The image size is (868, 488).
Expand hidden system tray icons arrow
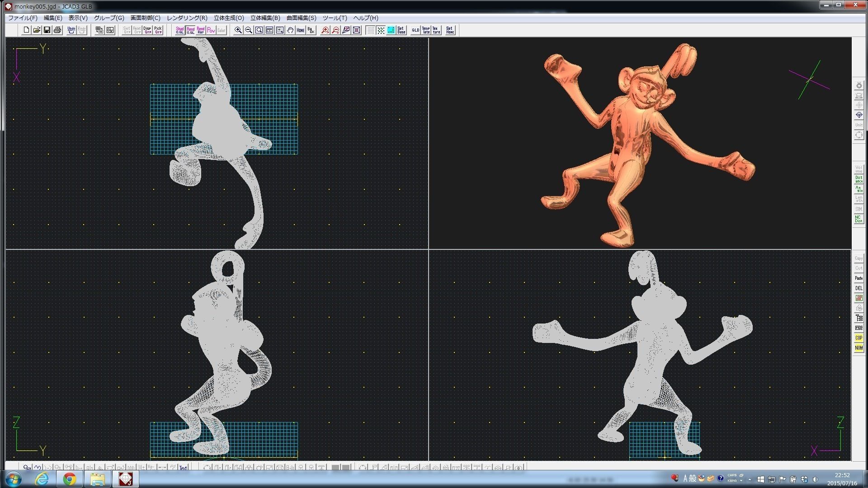click(750, 479)
